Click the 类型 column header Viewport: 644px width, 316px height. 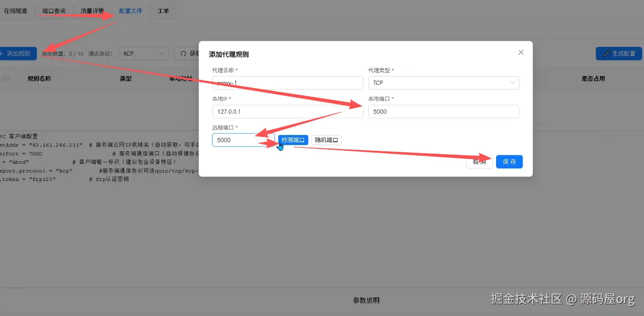click(125, 79)
